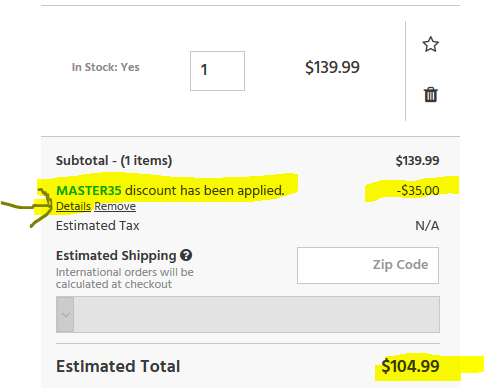Viewport: 484px width, 388px height.
Task: Click the star icon to save item
Action: (x=430, y=44)
